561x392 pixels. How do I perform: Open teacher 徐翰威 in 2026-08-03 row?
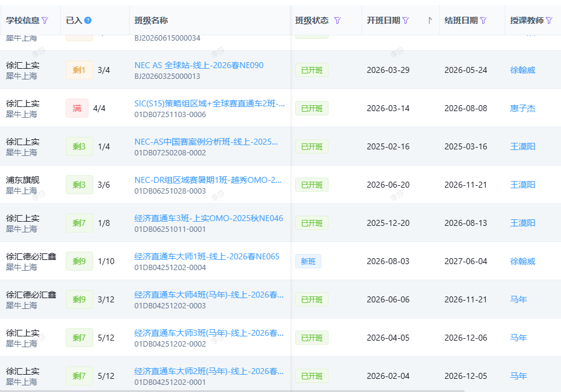pos(523,262)
